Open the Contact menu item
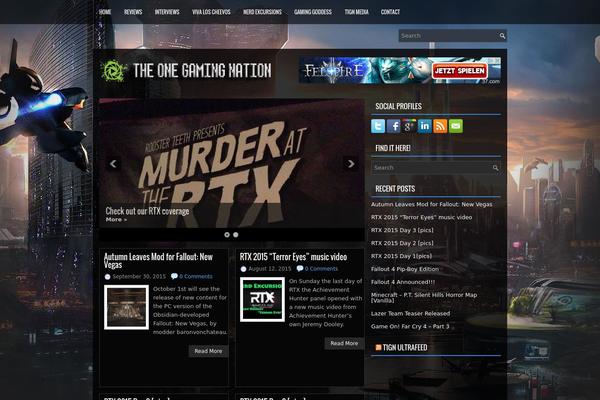Image resolution: width=600 pixels, height=400 pixels. click(x=390, y=12)
